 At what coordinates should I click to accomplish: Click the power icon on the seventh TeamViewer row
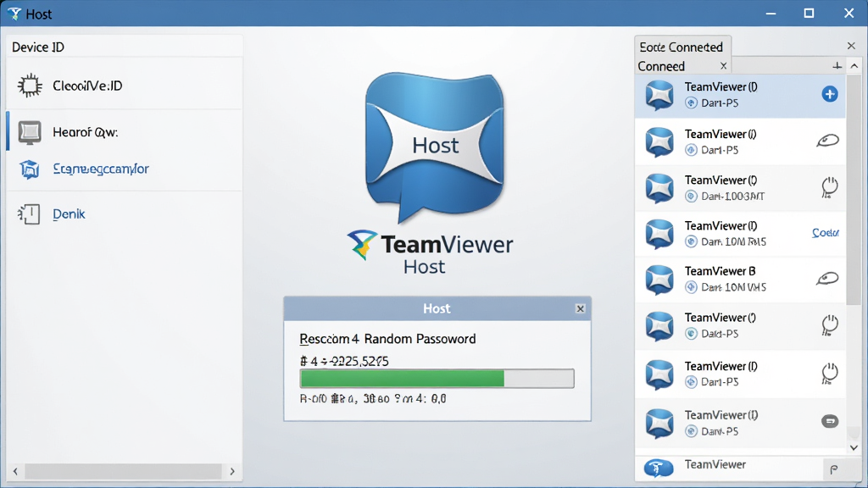pos(829,374)
